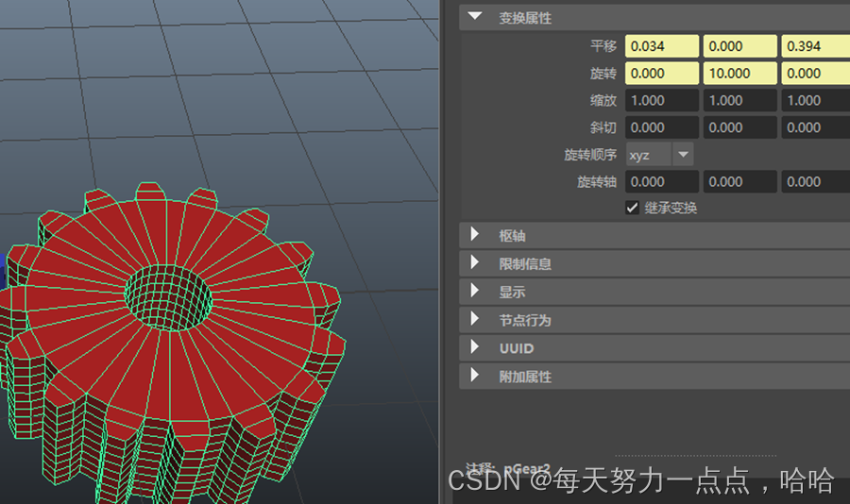Click the 旋转轴 attribute label
850x504 pixels.
[x=597, y=181]
